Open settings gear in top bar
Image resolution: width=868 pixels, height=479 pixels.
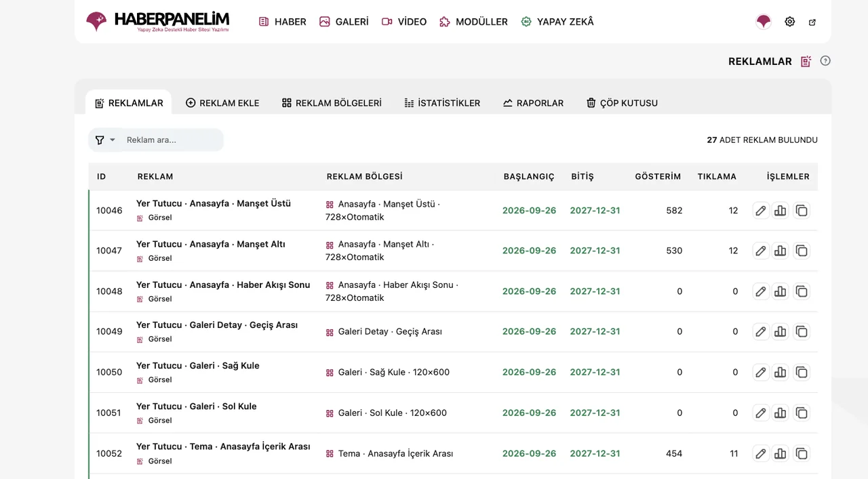[x=790, y=22]
